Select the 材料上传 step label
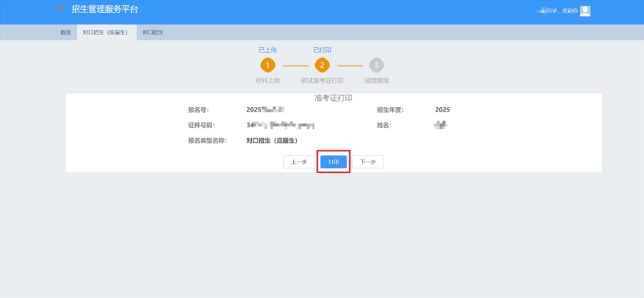This screenshot has width=644, height=298. 268,80
